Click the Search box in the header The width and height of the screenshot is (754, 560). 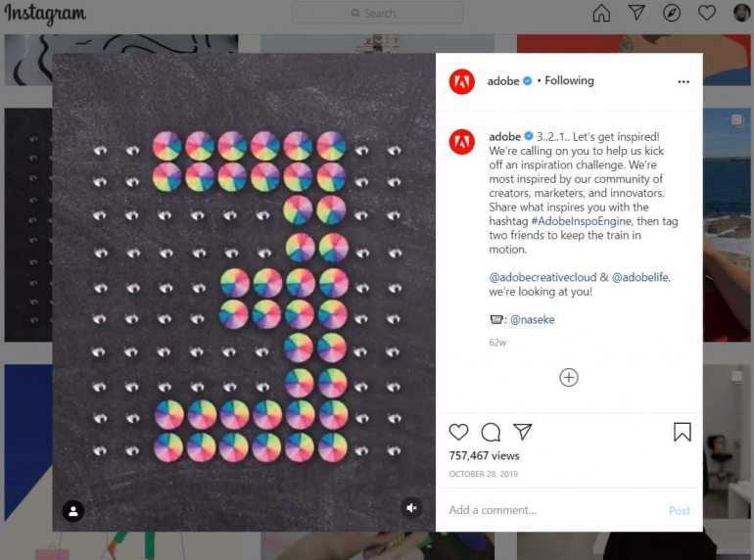pyautogui.click(x=377, y=13)
